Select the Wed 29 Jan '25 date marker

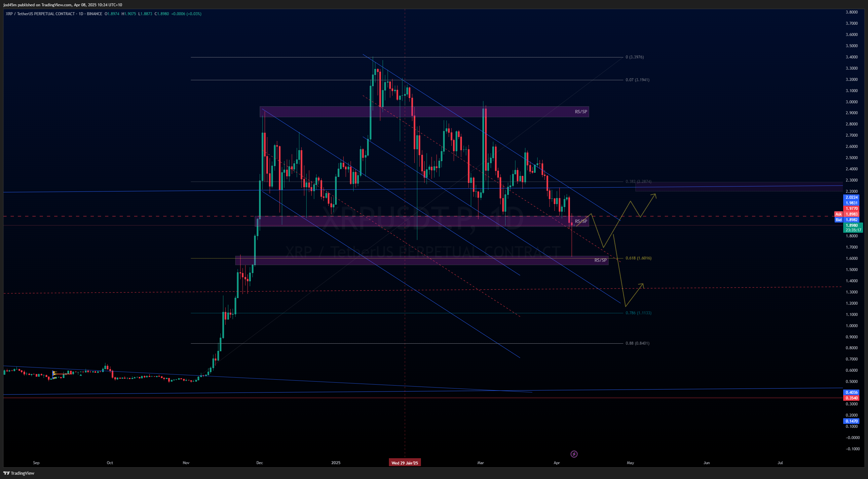[405, 463]
